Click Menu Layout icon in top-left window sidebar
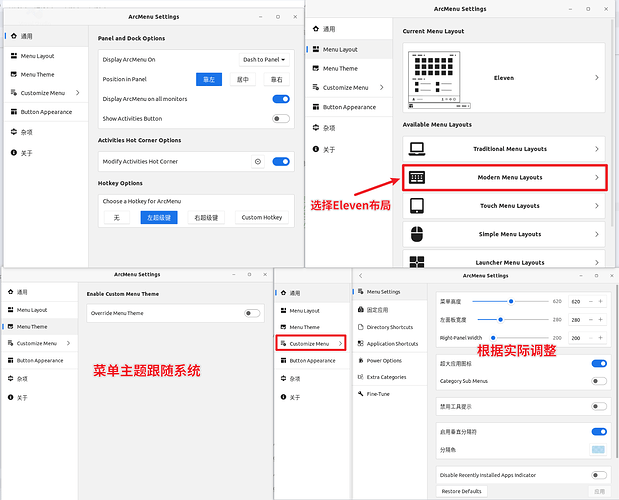The height and width of the screenshot is (500, 619). coord(14,56)
